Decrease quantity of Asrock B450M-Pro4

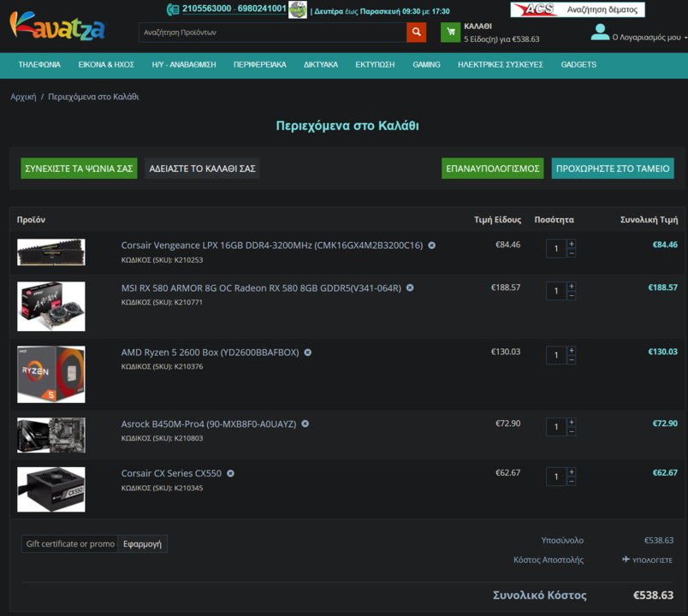pos(572,431)
